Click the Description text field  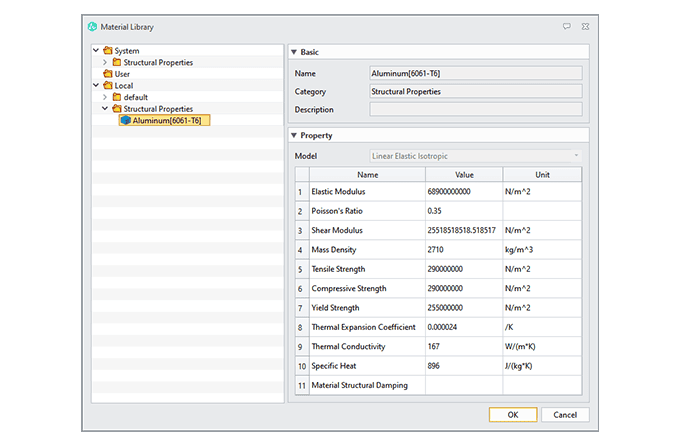(x=475, y=109)
